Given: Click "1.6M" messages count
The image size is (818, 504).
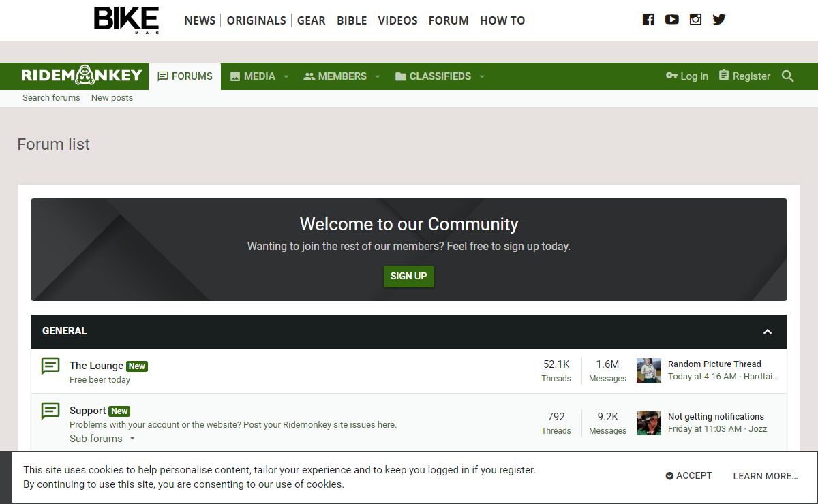Looking at the screenshot, I should [607, 364].
